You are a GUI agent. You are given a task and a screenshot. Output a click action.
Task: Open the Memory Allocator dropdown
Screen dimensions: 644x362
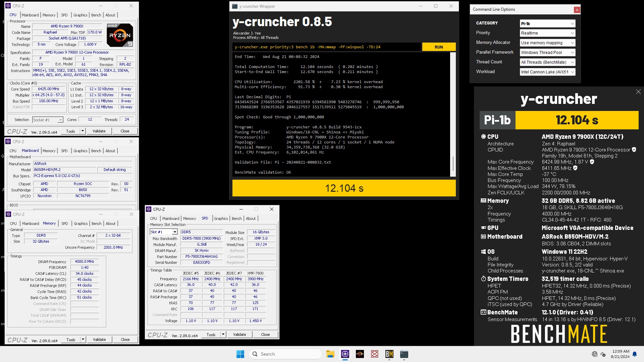point(547,43)
